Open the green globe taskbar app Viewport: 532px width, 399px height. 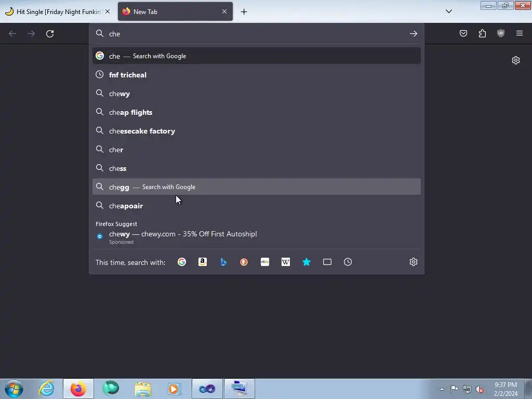[111, 389]
